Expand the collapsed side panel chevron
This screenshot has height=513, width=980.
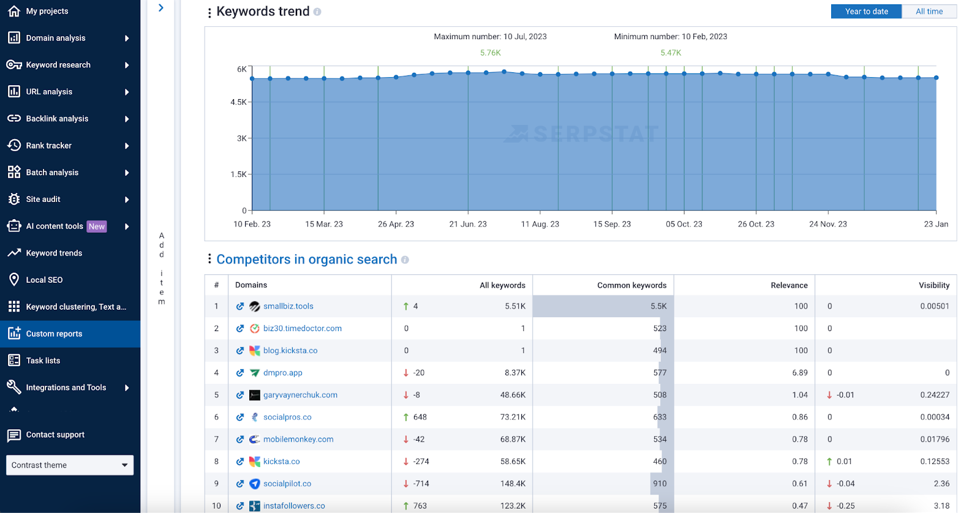(x=161, y=8)
